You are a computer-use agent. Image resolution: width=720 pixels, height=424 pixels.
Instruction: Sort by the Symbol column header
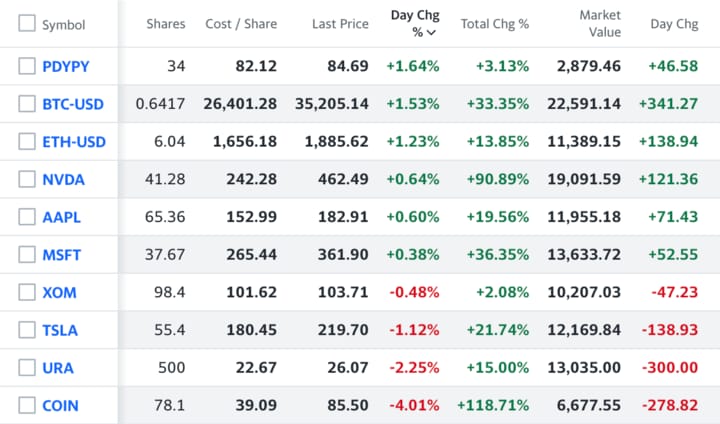click(x=63, y=24)
